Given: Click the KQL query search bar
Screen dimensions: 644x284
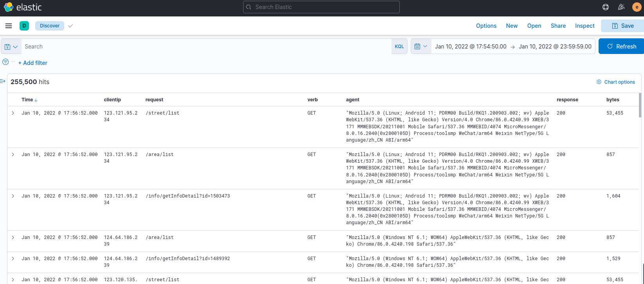Looking at the screenshot, I should pos(206,47).
